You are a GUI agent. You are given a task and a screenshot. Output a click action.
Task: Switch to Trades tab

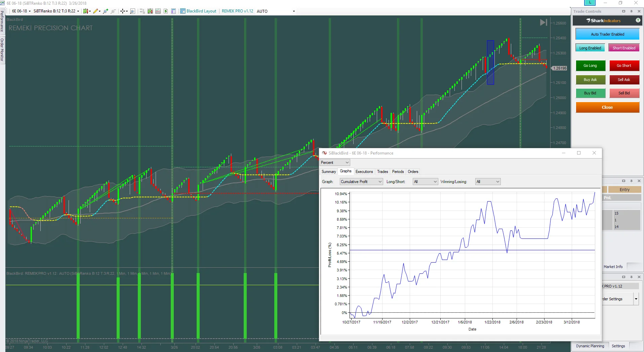(383, 172)
